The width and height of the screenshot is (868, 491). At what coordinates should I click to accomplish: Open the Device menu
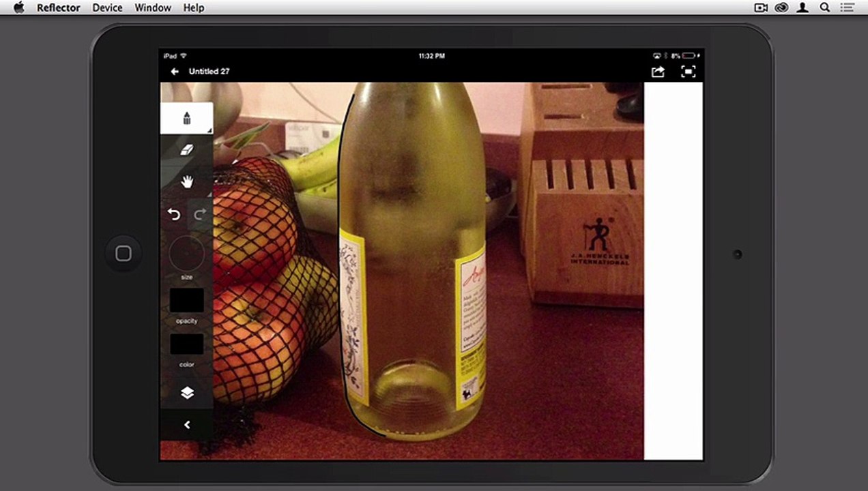(107, 8)
